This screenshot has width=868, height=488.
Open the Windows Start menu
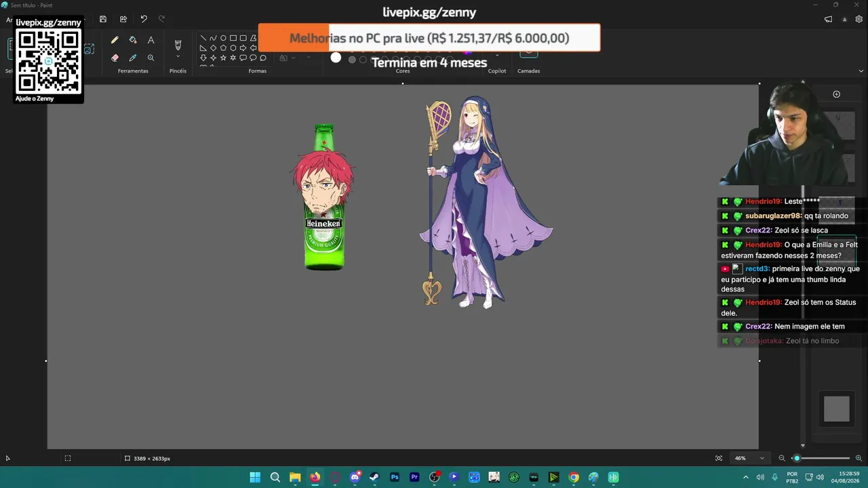click(255, 477)
